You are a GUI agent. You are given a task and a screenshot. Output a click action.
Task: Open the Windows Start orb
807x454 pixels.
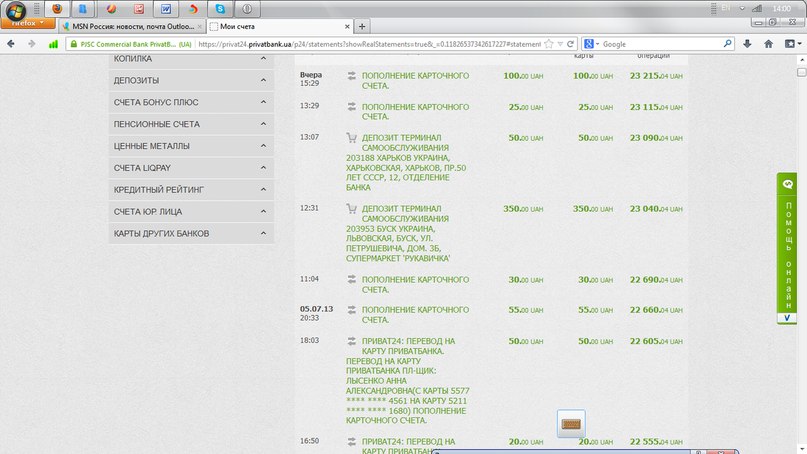point(16,10)
